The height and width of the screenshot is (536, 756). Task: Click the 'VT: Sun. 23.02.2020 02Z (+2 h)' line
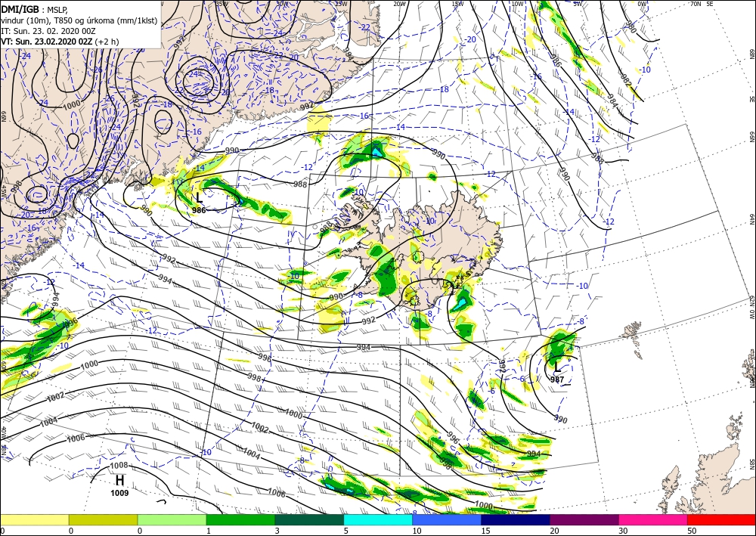click(x=60, y=42)
